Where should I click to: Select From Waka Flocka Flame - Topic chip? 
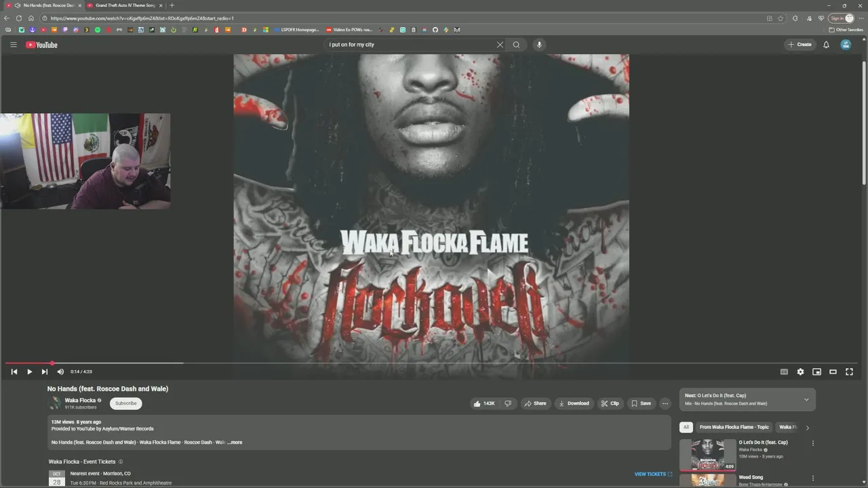pos(734,427)
